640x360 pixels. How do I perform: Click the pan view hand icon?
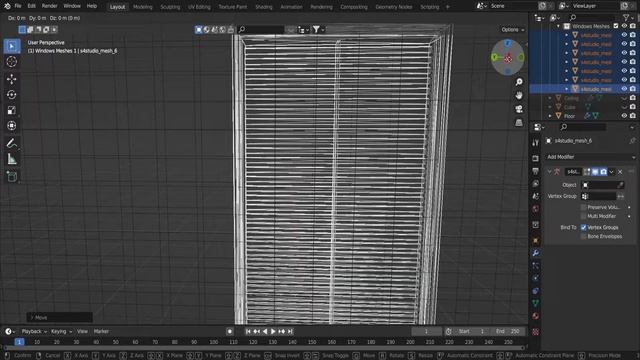click(519, 96)
